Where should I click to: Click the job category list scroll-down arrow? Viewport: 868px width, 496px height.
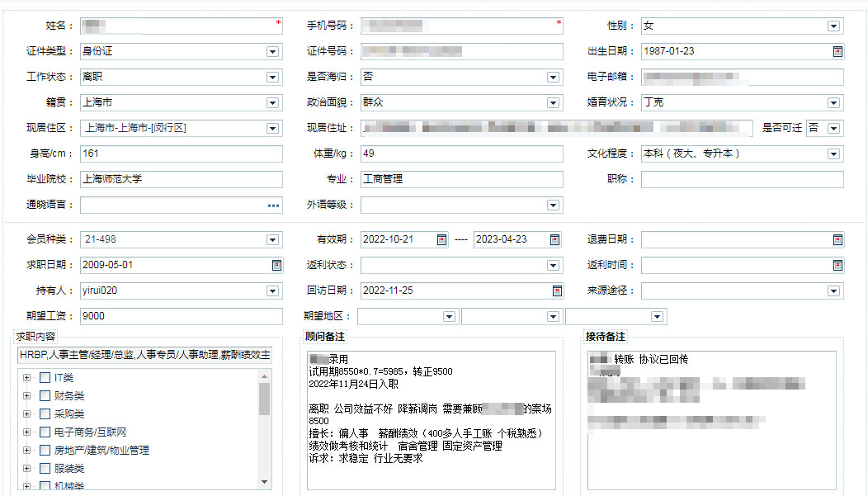coord(264,482)
